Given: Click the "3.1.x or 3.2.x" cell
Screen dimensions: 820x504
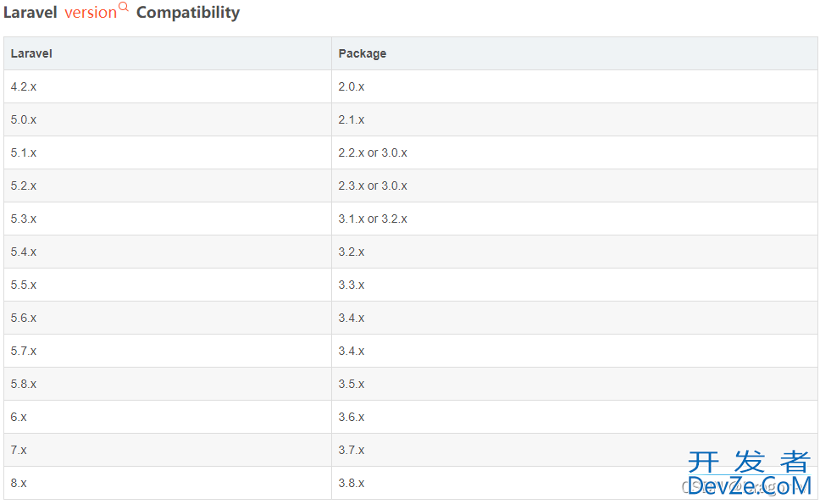Looking at the screenshot, I should tap(373, 219).
